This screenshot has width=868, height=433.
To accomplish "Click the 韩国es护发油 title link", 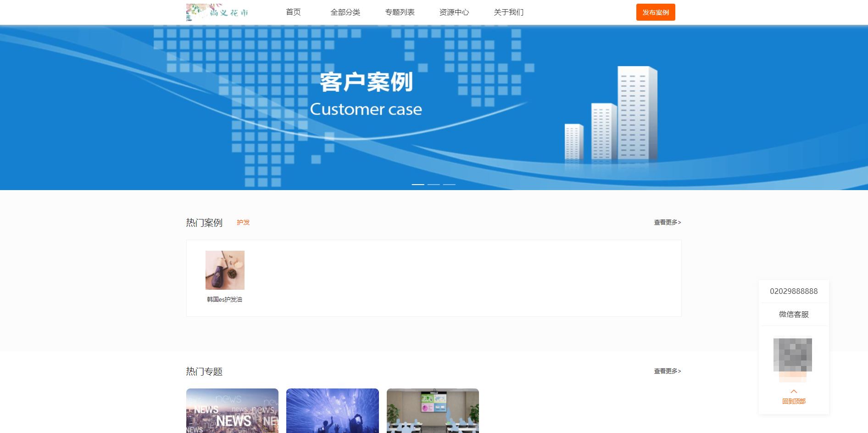I will 224,299.
